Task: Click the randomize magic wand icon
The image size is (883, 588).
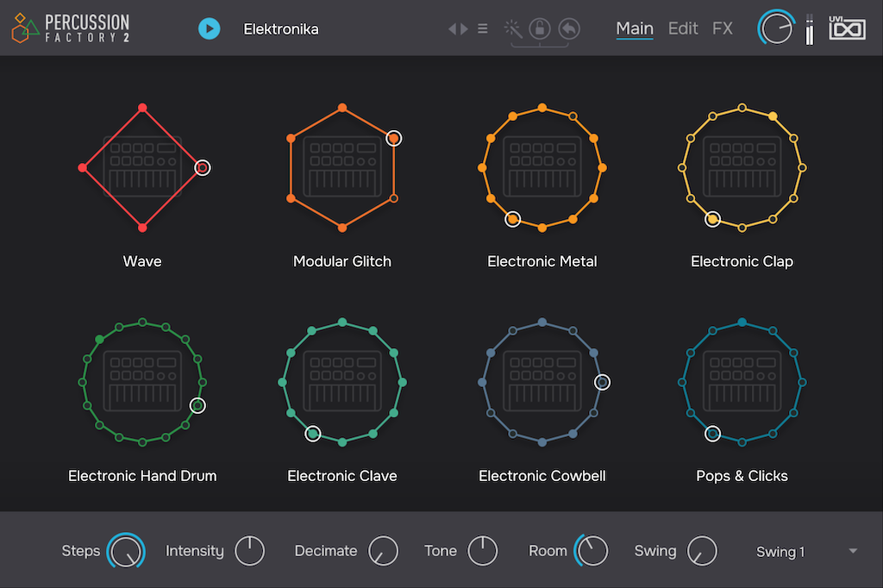Action: (x=512, y=28)
